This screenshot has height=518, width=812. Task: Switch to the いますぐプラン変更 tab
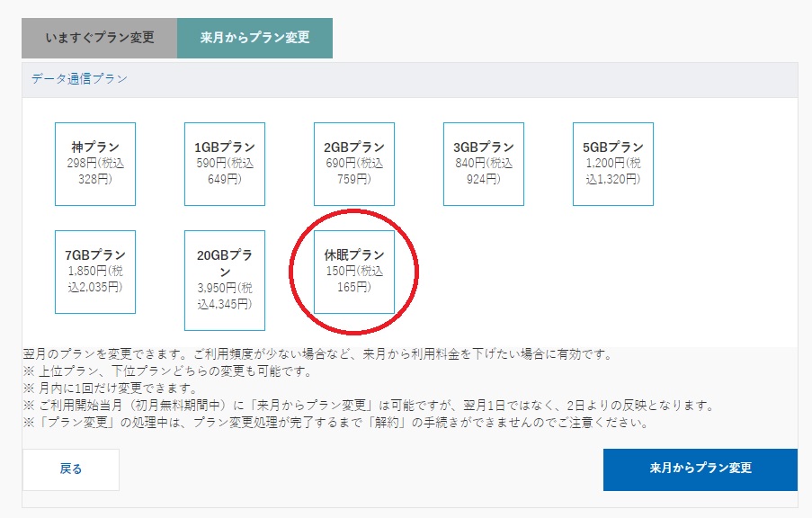coord(100,39)
